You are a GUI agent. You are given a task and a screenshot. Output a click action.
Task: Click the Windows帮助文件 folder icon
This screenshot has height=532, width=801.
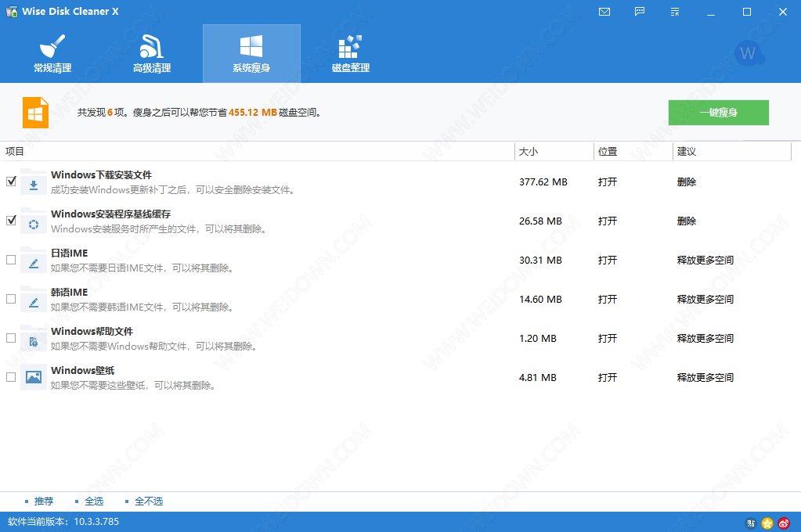[34, 339]
